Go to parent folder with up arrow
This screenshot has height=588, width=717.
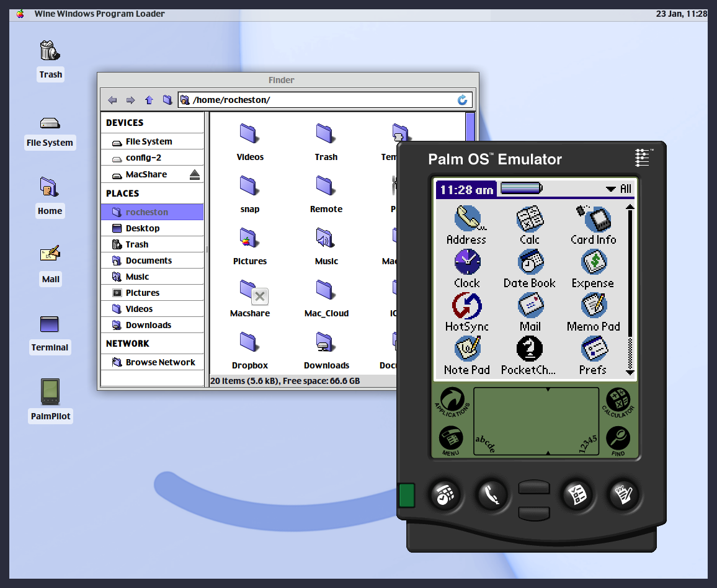(x=149, y=100)
